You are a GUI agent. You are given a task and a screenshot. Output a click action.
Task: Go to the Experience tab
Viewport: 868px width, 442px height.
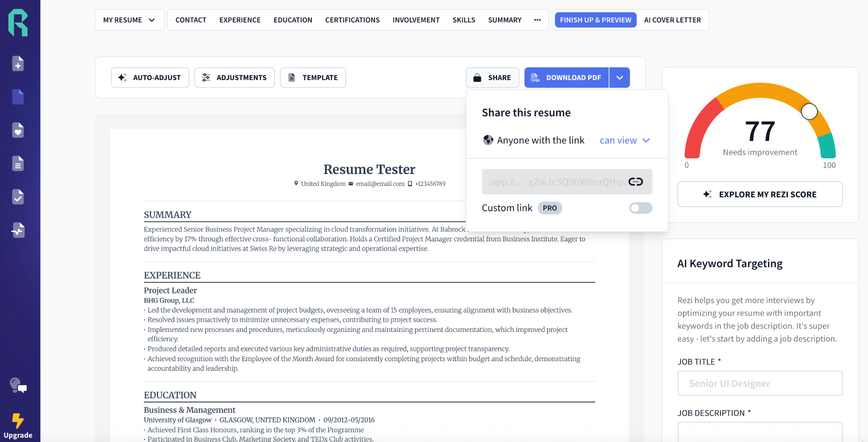[x=240, y=20]
